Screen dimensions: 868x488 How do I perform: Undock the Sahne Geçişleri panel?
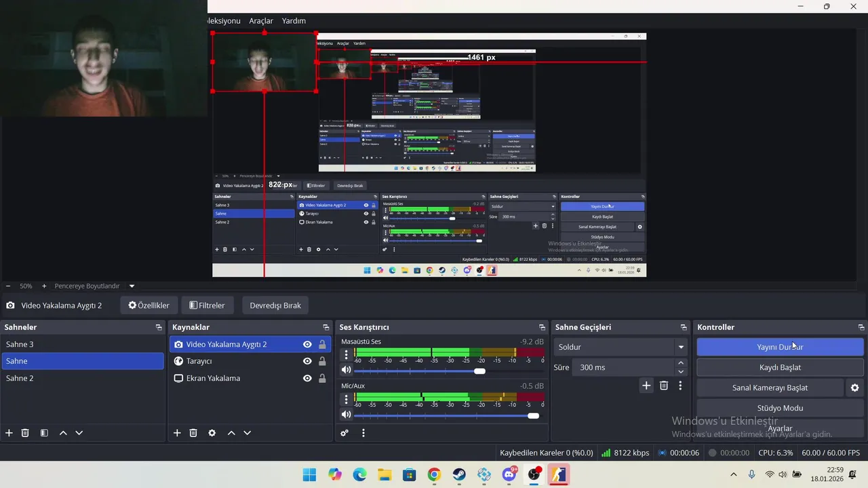[x=684, y=327]
